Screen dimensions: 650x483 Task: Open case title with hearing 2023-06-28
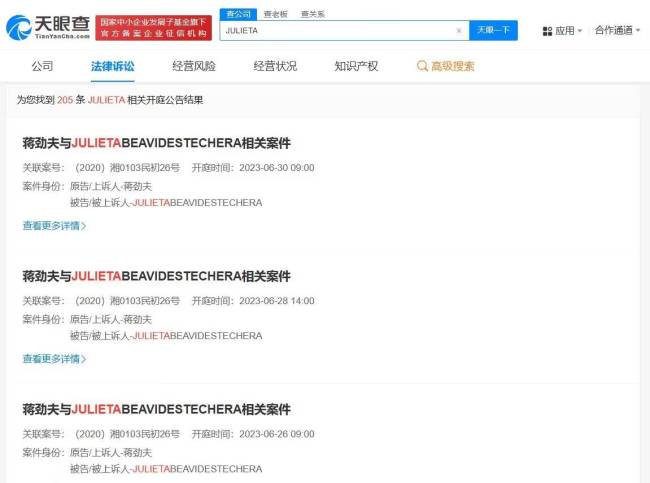[156, 276]
